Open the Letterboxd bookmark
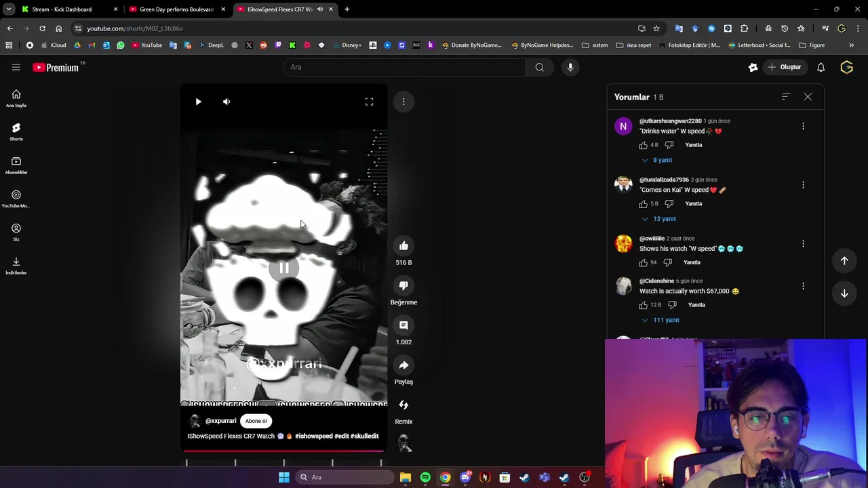 coord(759,45)
